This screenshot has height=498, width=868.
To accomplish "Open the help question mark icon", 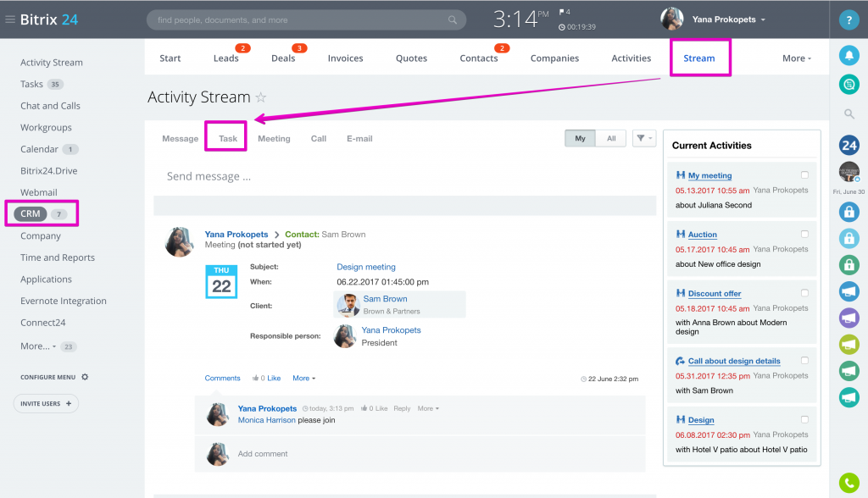I will [x=849, y=20].
